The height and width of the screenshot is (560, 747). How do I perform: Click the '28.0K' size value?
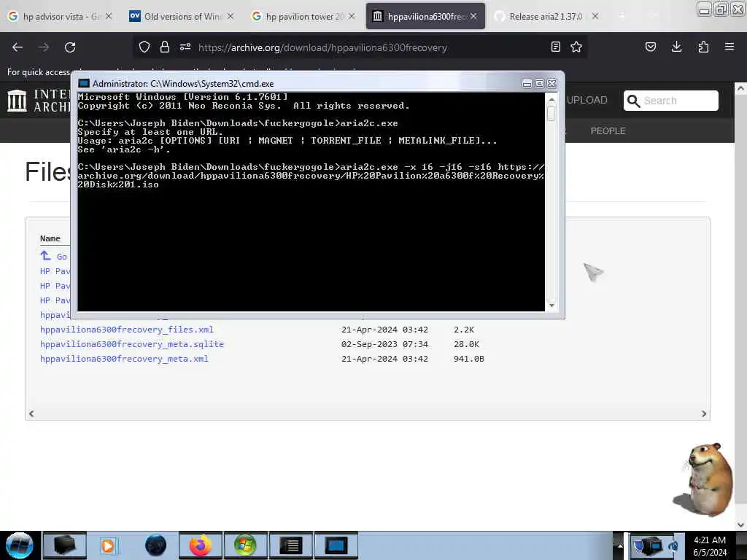tap(466, 344)
